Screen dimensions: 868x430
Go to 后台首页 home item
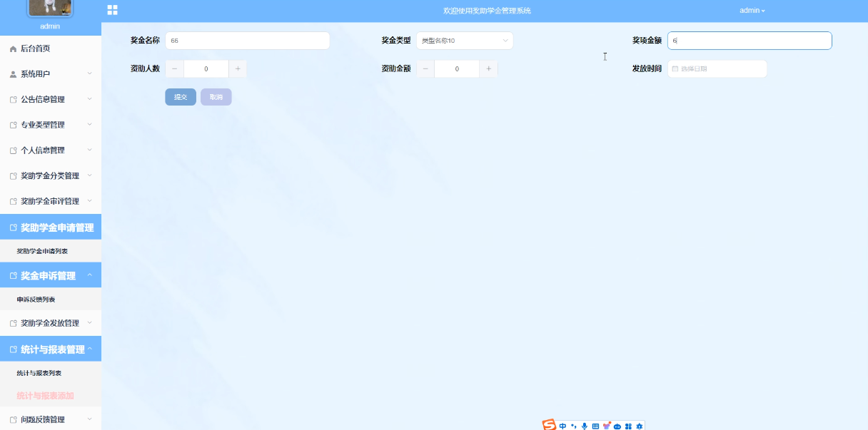51,48
